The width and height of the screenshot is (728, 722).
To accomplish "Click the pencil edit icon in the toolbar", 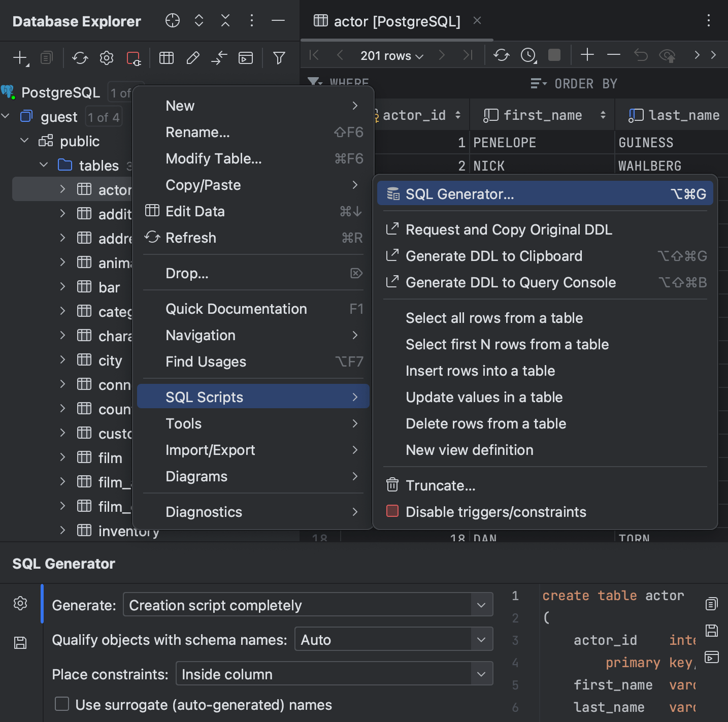I will (193, 58).
